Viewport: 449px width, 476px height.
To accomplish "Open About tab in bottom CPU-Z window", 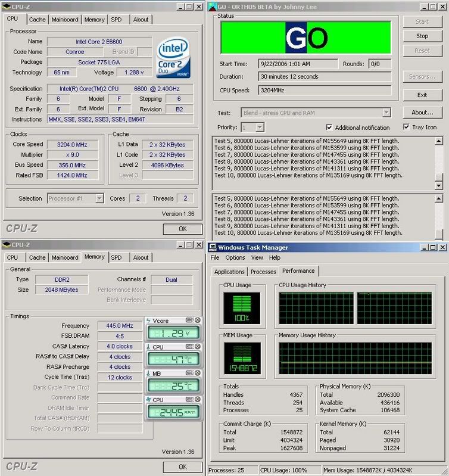I will [141, 257].
